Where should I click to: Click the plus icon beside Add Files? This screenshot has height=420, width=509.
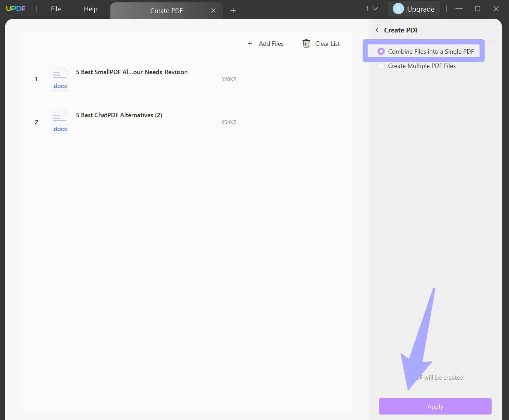(x=250, y=43)
